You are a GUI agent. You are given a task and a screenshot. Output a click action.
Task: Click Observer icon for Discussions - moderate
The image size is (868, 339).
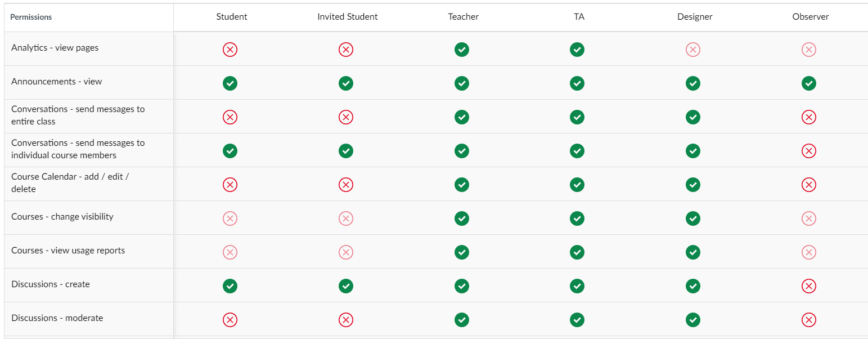(x=808, y=320)
